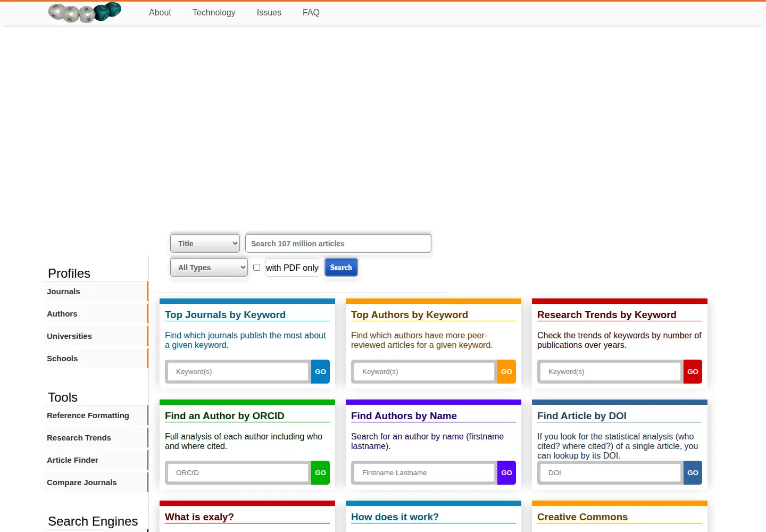Open the Article Finder tool
The width and height of the screenshot is (766, 532).
tap(95, 460)
